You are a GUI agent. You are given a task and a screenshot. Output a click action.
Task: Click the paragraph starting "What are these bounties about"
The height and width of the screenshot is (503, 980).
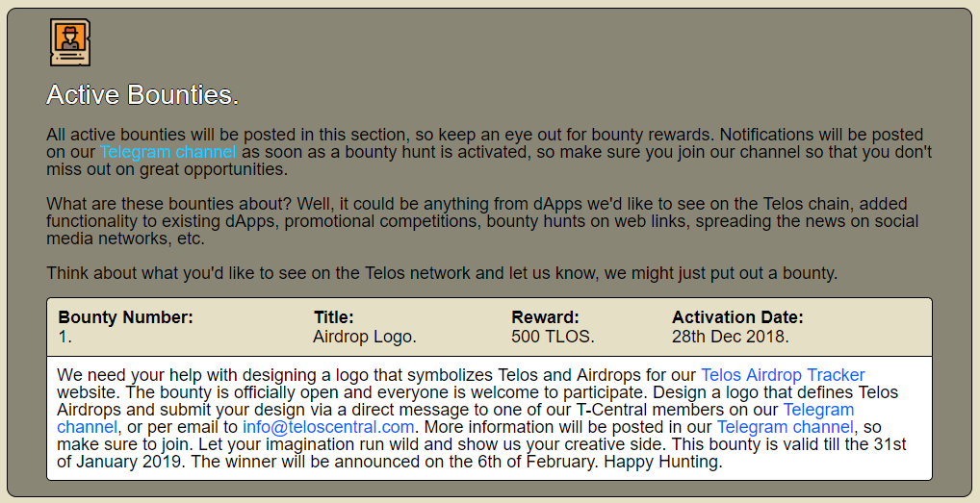pos(482,221)
